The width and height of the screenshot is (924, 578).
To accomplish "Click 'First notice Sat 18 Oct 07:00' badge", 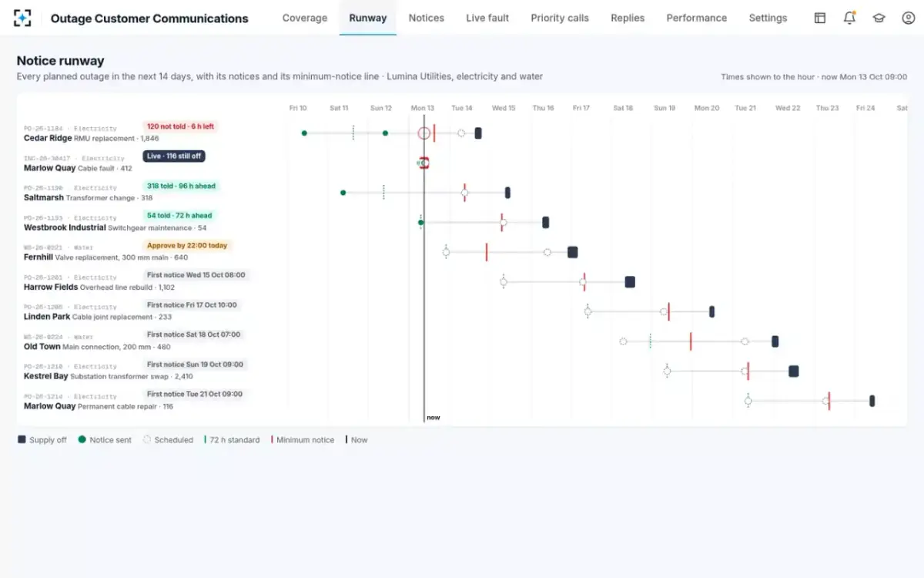I will pos(193,334).
